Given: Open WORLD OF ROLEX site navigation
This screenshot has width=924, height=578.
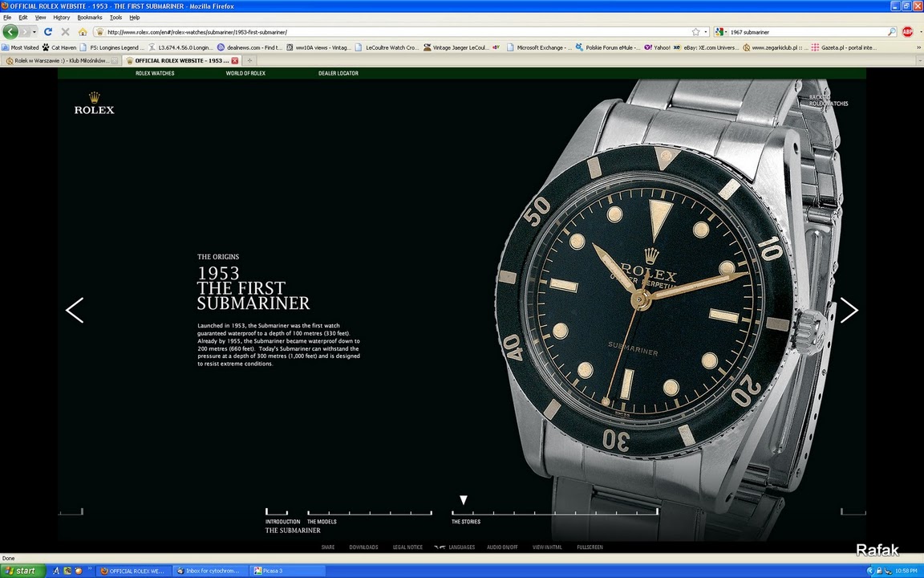Looking at the screenshot, I should coord(245,73).
